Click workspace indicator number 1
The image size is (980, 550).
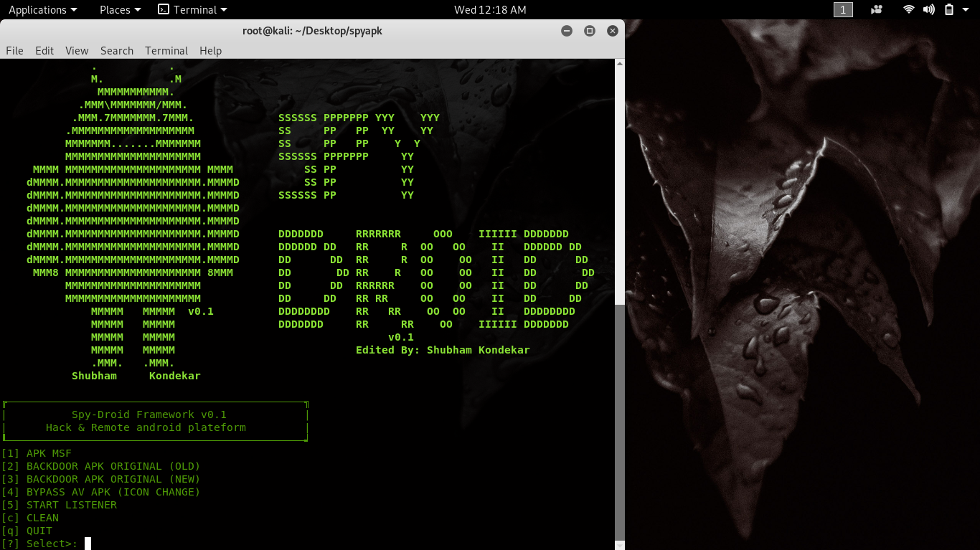[x=843, y=9]
